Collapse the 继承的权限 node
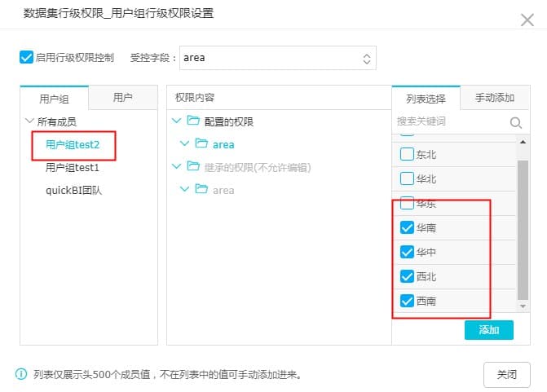This screenshot has width=547, height=392. tap(176, 167)
